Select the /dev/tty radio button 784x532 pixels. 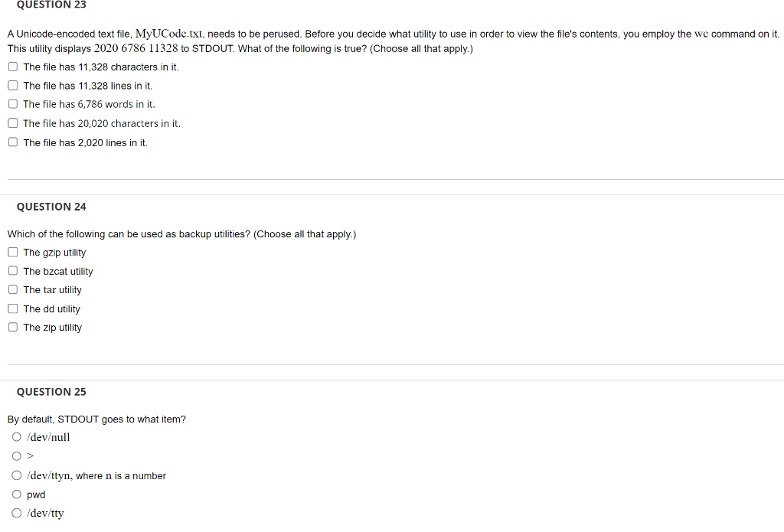coord(16,512)
